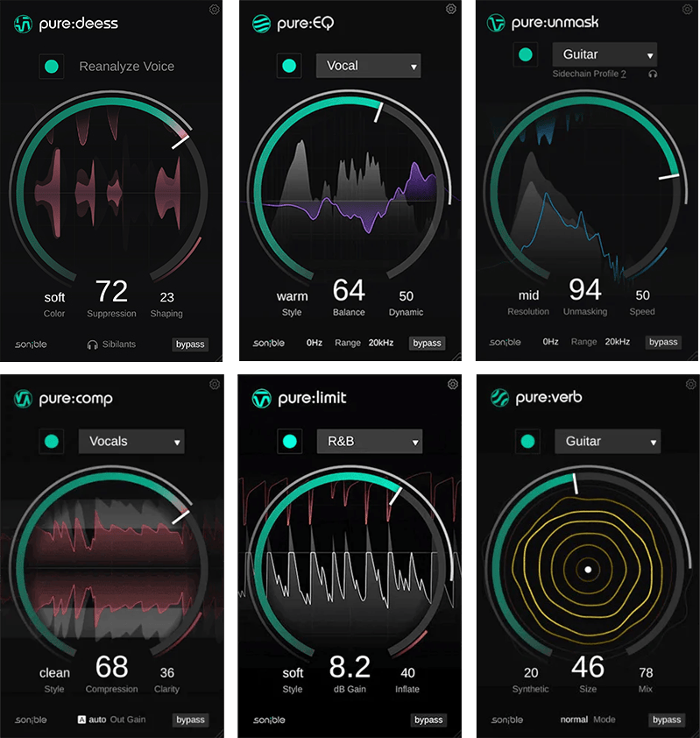Click Reanalyze Voice in pure:deess

tap(126, 67)
